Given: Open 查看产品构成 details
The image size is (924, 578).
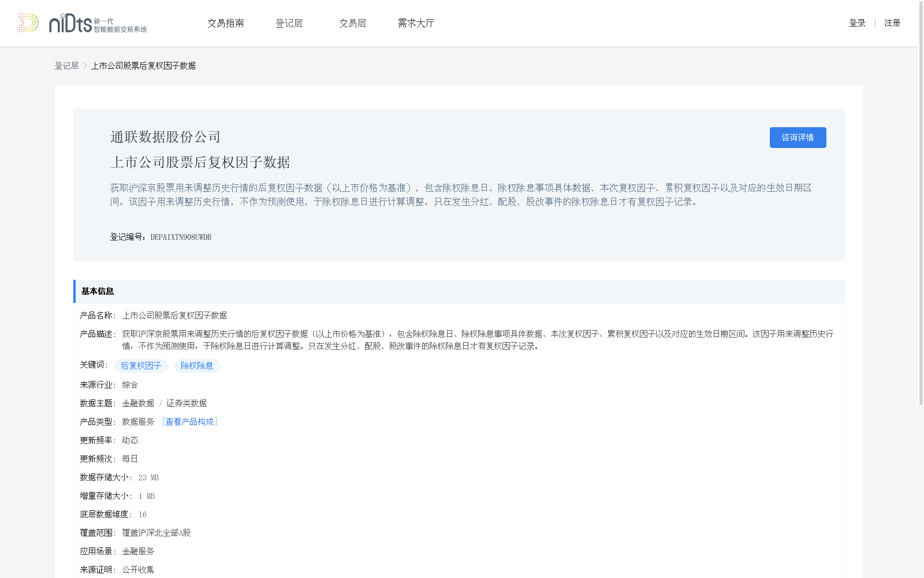Looking at the screenshot, I should 189,421.
